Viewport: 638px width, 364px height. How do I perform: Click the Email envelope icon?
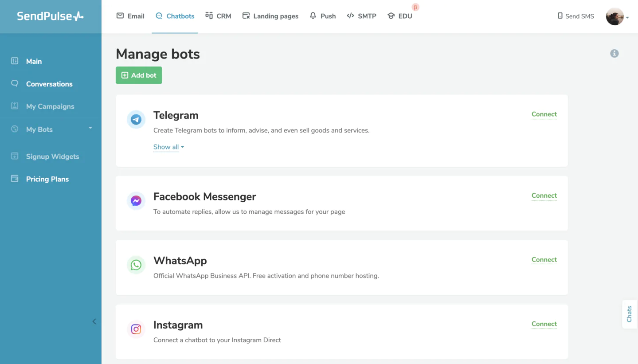coord(120,16)
